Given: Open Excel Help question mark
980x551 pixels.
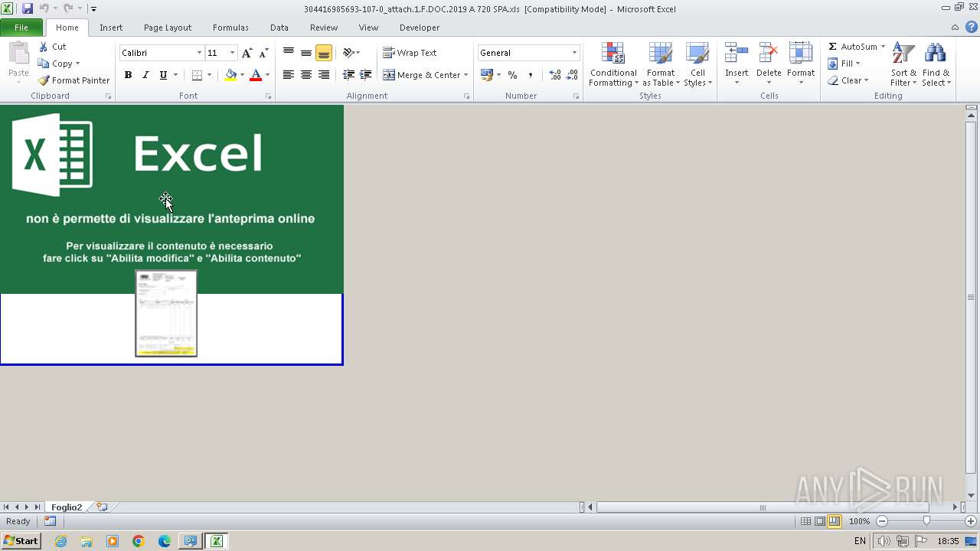Looking at the screenshot, I should (971, 28).
